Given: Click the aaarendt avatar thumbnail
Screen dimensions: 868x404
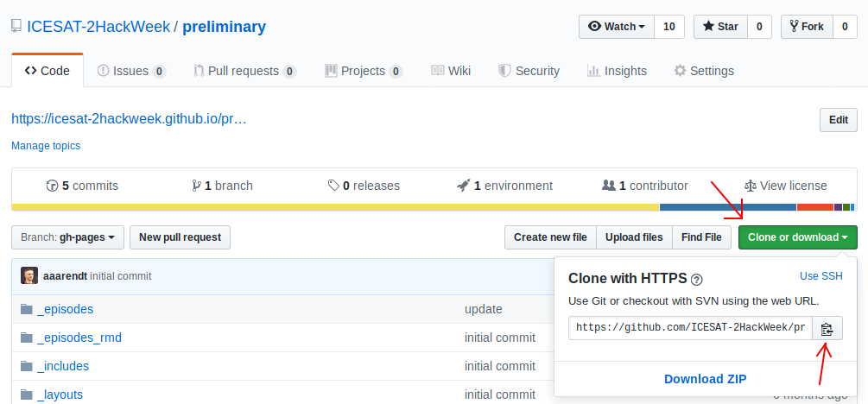Looking at the screenshot, I should click(x=29, y=276).
